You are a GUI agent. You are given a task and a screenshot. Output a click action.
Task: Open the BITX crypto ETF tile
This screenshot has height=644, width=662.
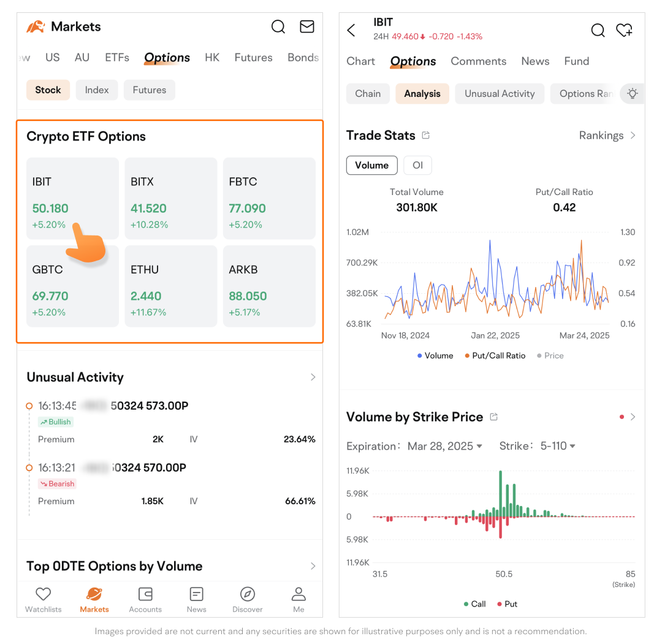click(171, 198)
